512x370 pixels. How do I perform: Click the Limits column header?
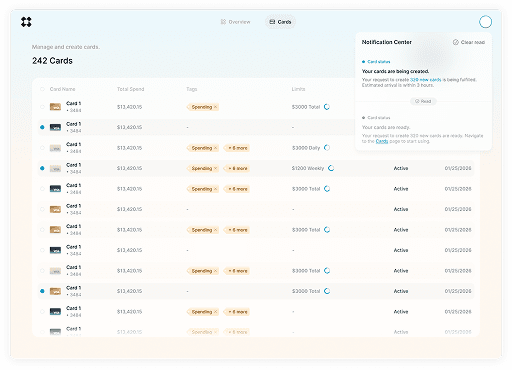coord(298,89)
